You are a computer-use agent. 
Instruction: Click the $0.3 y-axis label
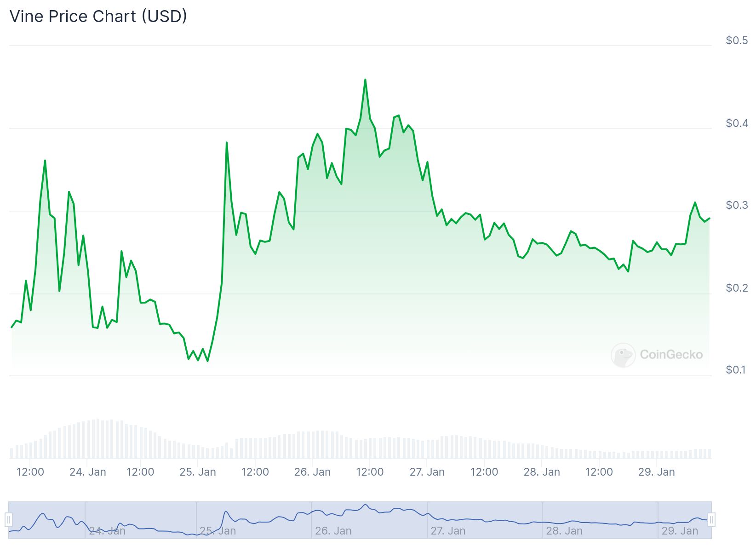[x=737, y=205]
